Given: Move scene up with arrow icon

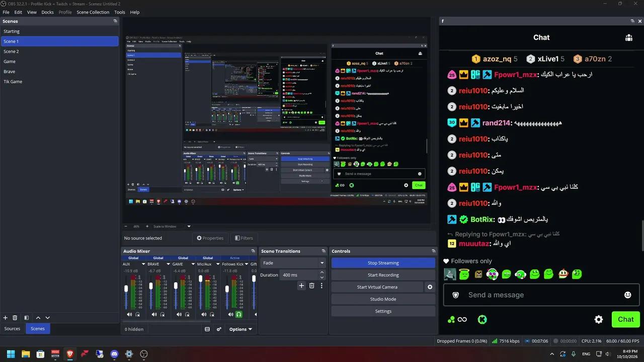Looking at the screenshot, I should [x=38, y=318].
